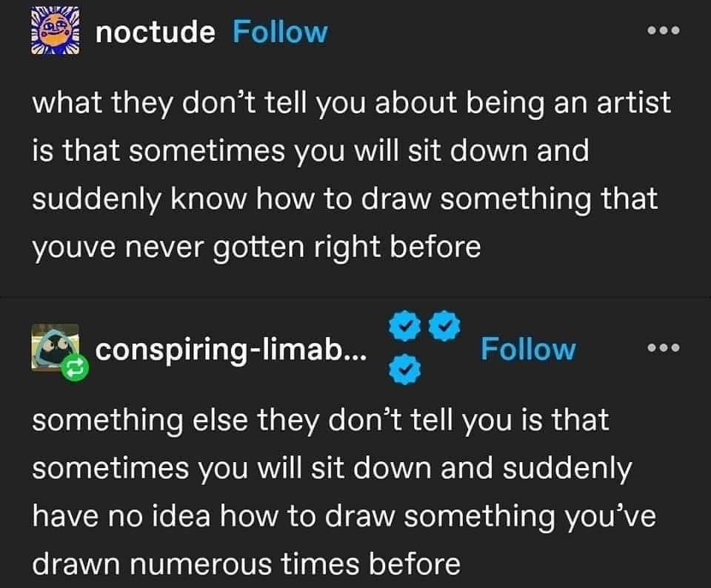Click the line "sometimes you will sit down and suddenly"

[x=332, y=468]
